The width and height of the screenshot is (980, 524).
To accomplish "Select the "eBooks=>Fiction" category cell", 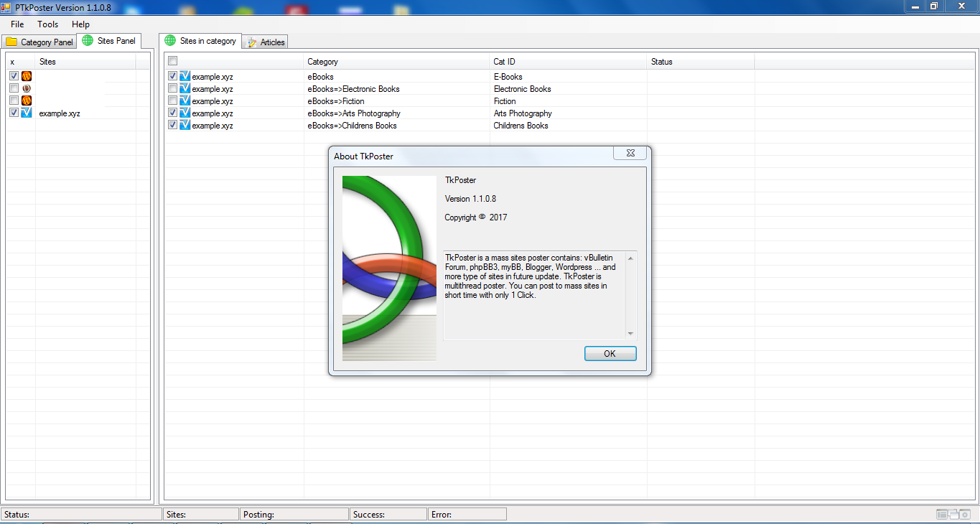I will click(336, 101).
